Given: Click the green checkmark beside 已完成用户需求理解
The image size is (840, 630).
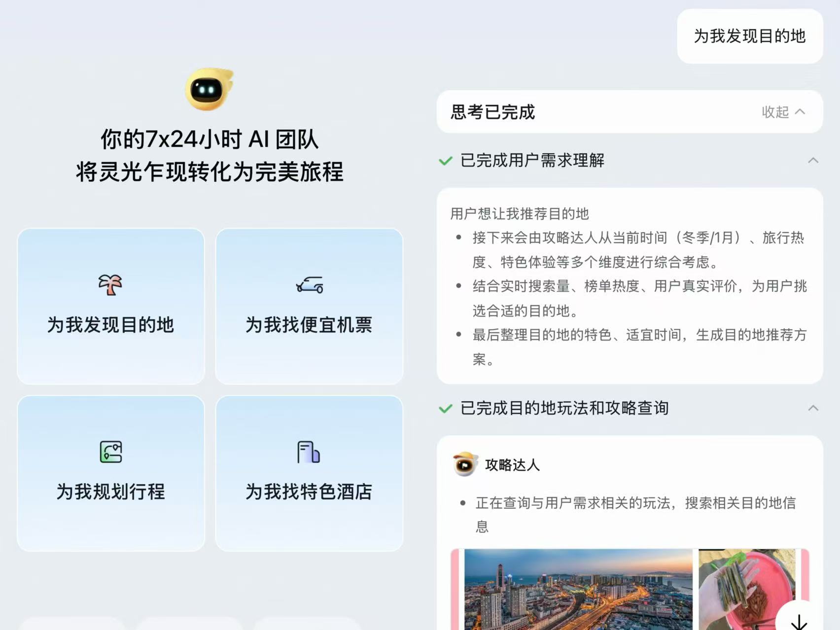Looking at the screenshot, I should click(446, 161).
